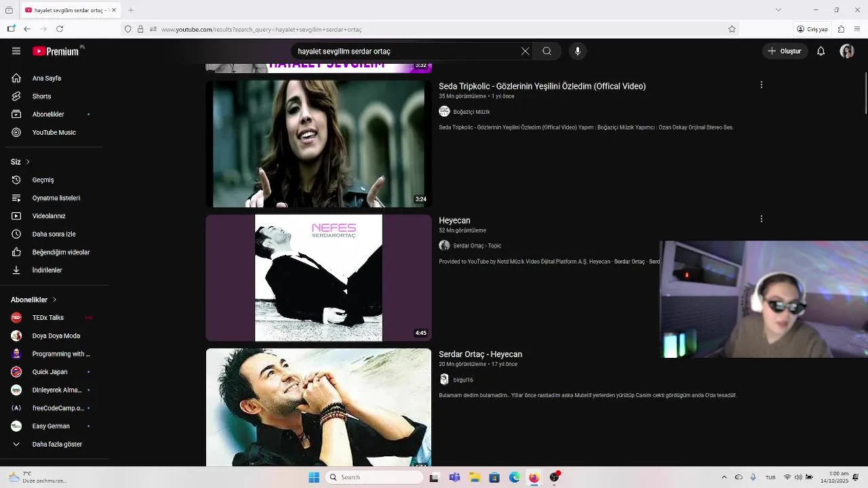This screenshot has height=488, width=868.
Task: Show site information shield icon
Action: tap(127, 29)
